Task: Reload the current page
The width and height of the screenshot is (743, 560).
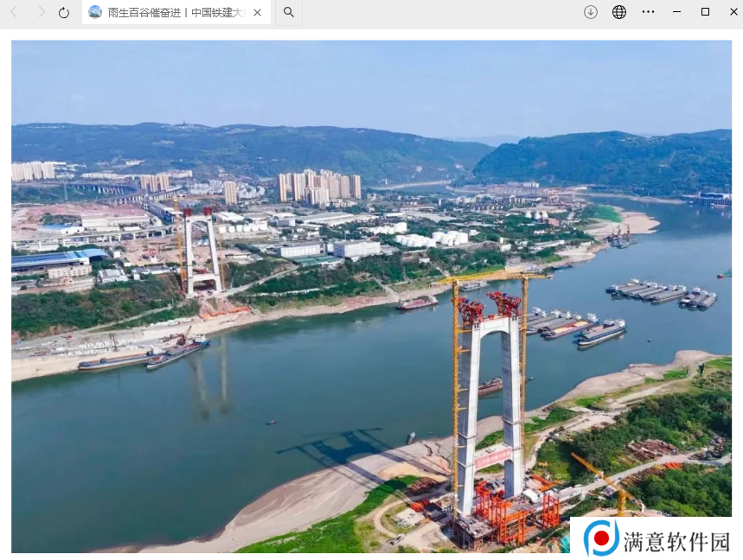Action: [64, 13]
